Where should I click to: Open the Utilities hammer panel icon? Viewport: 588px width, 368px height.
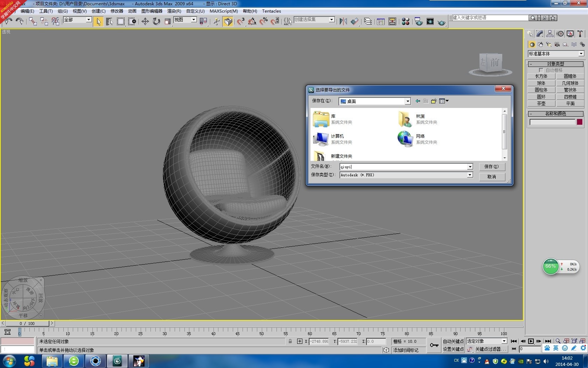[x=580, y=34]
